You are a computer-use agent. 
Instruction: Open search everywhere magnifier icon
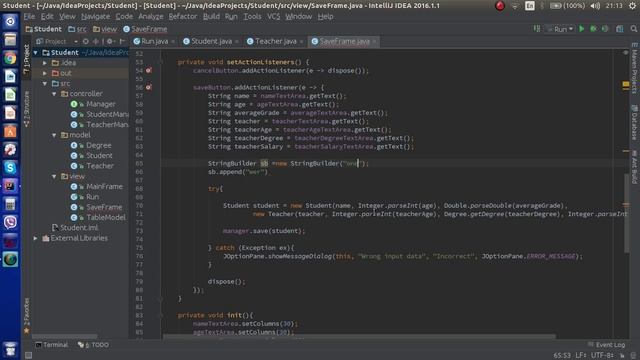[633, 29]
